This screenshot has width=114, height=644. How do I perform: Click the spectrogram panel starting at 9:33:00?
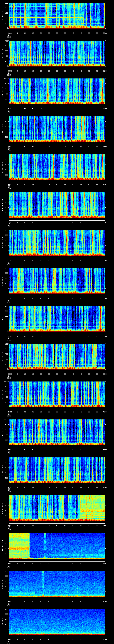[x=57, y=167]
